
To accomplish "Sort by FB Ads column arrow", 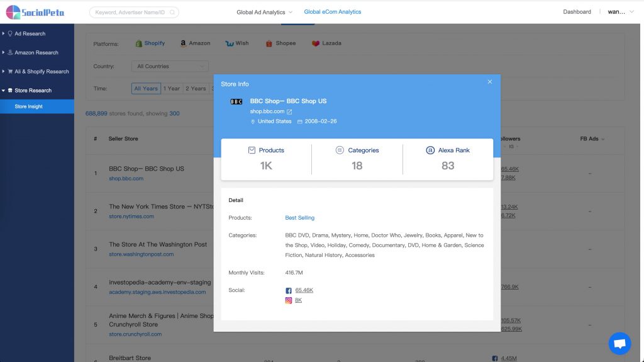I will click(x=603, y=140).
